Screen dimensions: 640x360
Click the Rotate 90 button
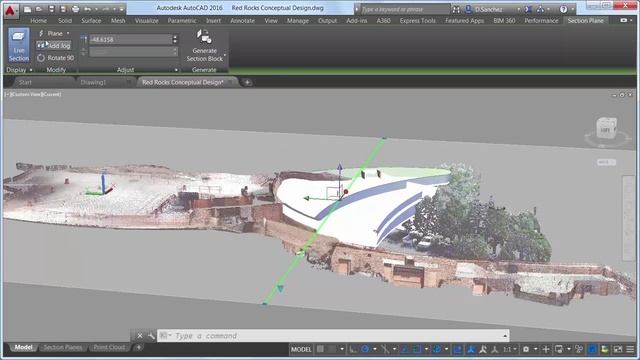coord(55,58)
